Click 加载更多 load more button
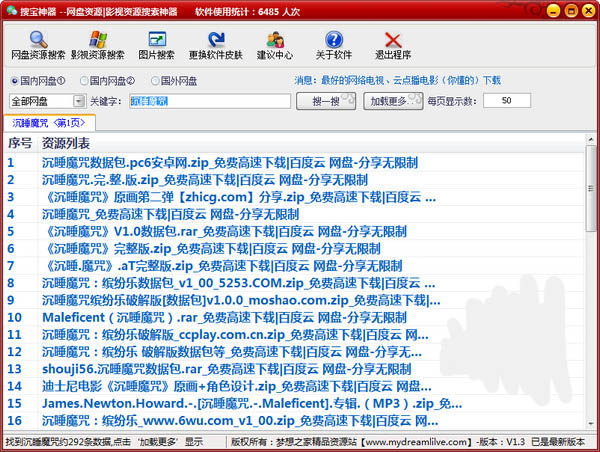Viewport: 600px width, 452px height. coord(393,101)
